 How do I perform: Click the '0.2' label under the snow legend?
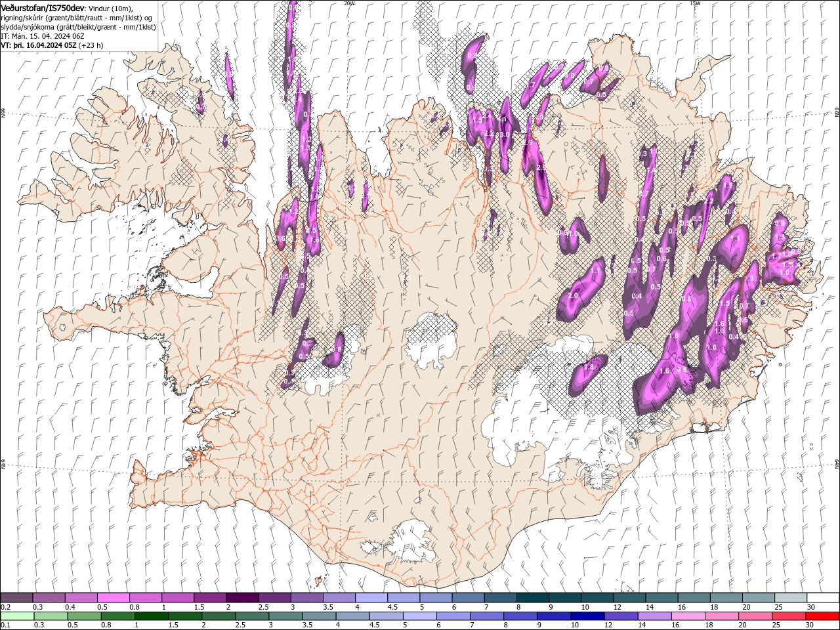point(5,607)
